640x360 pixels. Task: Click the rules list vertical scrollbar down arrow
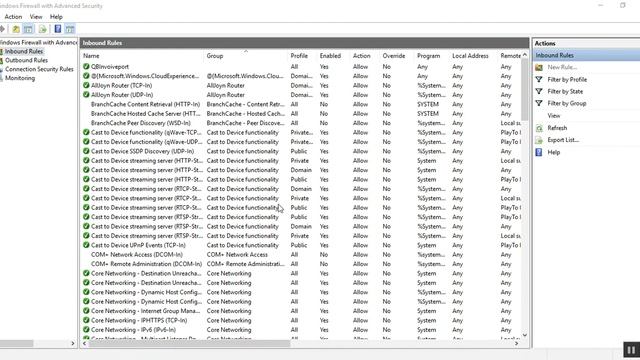click(525, 335)
